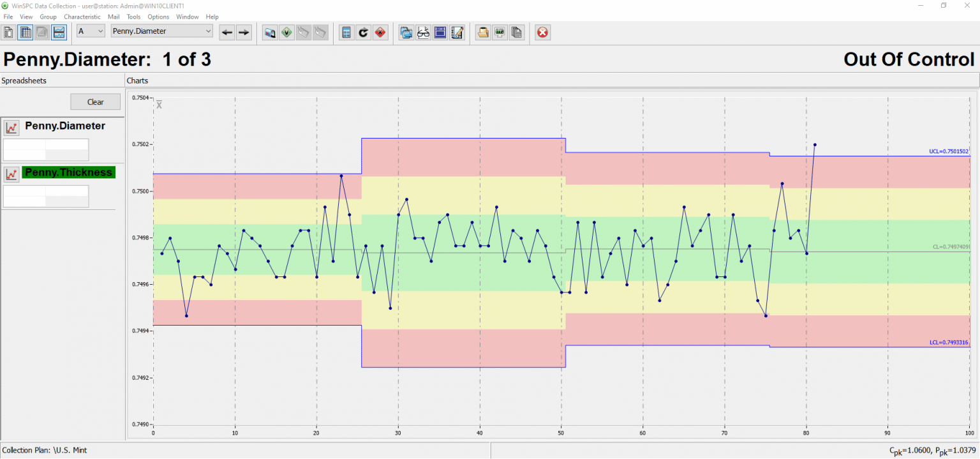Image resolution: width=980 pixels, height=459 pixels.
Task: Click the chart view toolbar icon
Action: [59, 32]
